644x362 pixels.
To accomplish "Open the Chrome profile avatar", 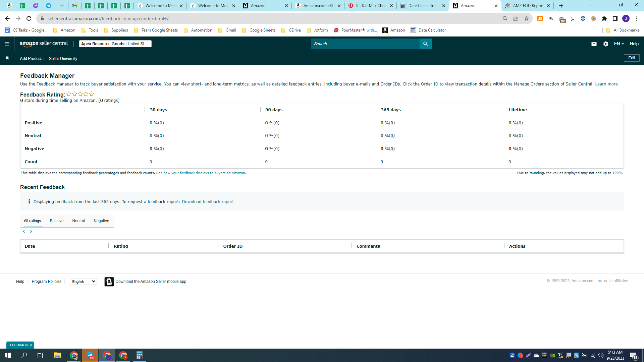I will 626,18.
